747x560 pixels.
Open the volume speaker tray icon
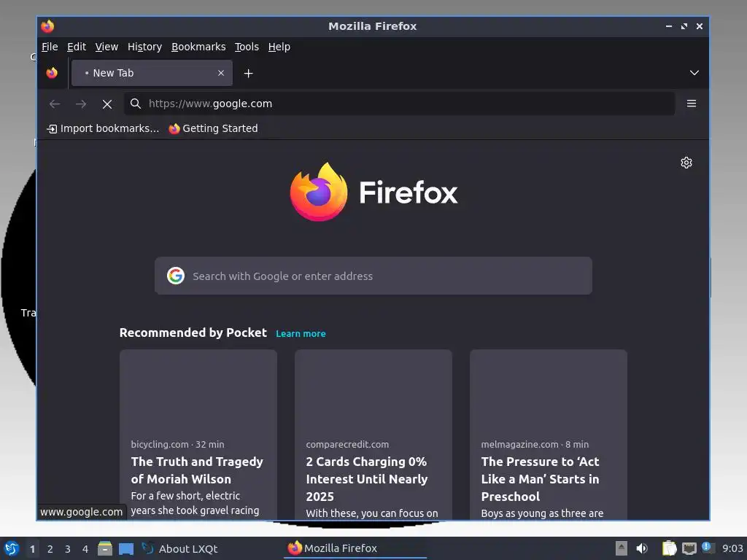pos(642,548)
